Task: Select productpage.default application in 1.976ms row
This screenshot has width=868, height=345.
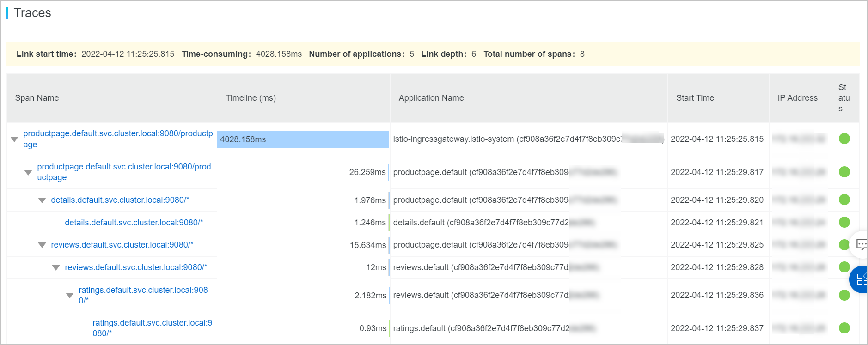Action: coord(504,200)
